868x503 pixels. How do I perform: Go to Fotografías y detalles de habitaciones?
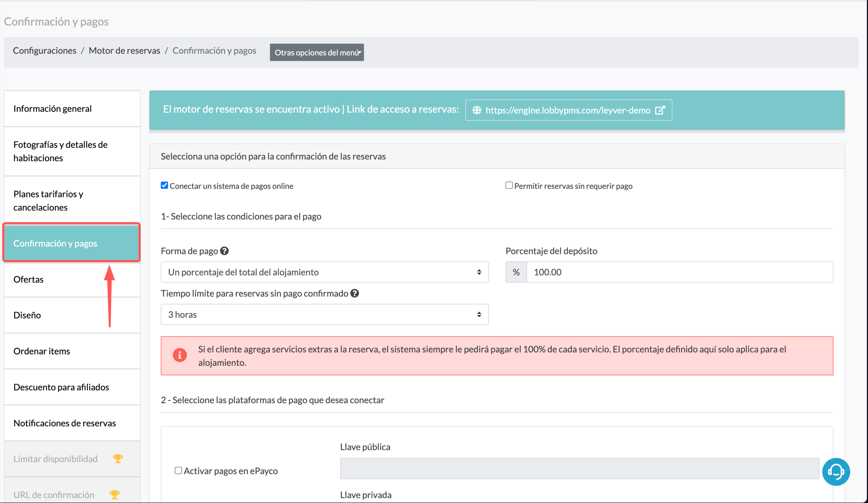tap(72, 151)
